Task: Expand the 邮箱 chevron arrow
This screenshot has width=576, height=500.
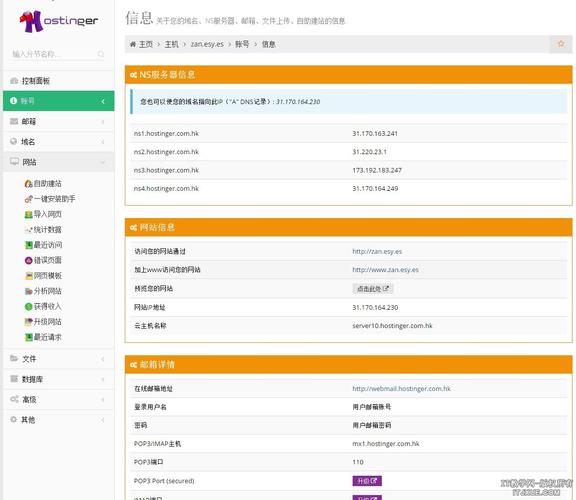Action: click(103, 122)
